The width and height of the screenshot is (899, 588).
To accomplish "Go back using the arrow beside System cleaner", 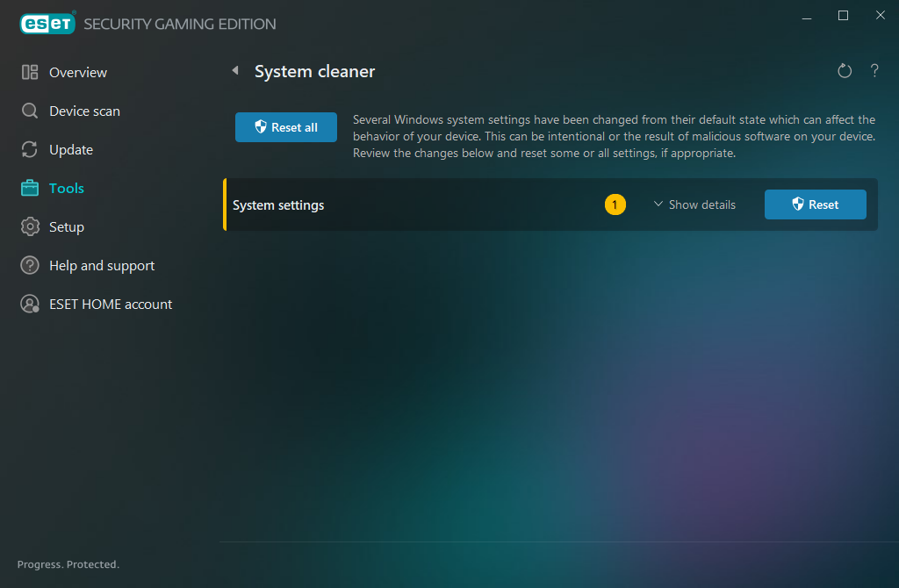I will coord(235,70).
